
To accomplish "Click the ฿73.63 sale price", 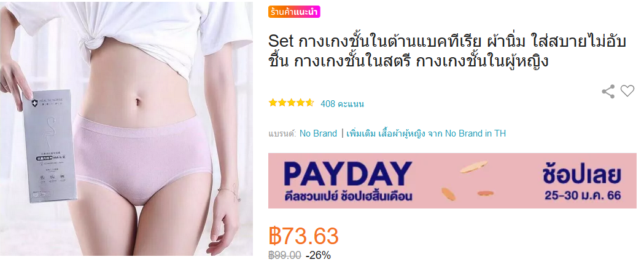I will pyautogui.click(x=303, y=236).
